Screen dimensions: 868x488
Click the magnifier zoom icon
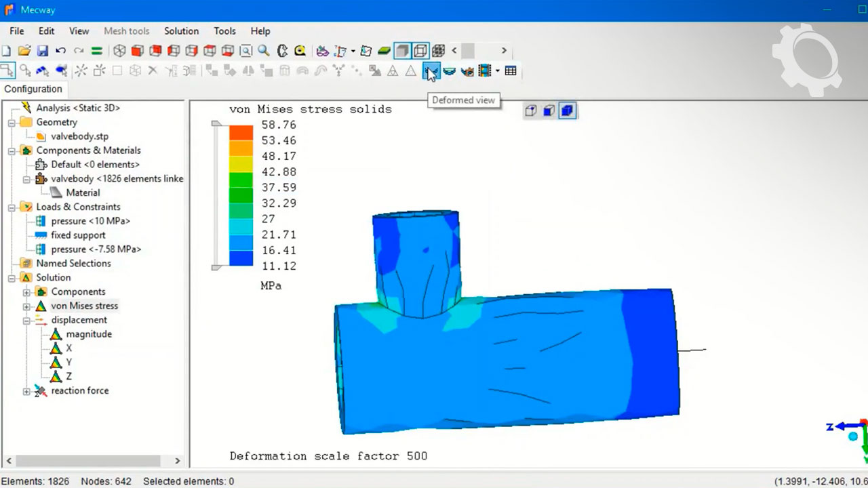click(x=264, y=51)
